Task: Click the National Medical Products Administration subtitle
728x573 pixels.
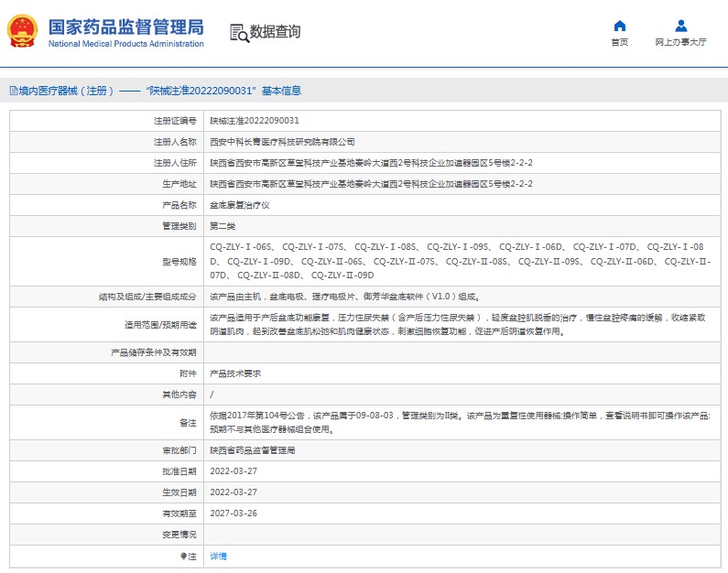Action: pyautogui.click(x=125, y=43)
